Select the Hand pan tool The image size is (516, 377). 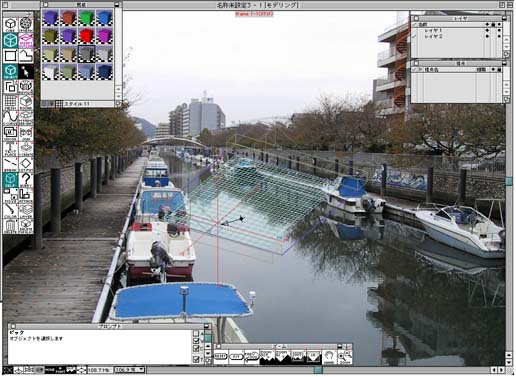329,357
